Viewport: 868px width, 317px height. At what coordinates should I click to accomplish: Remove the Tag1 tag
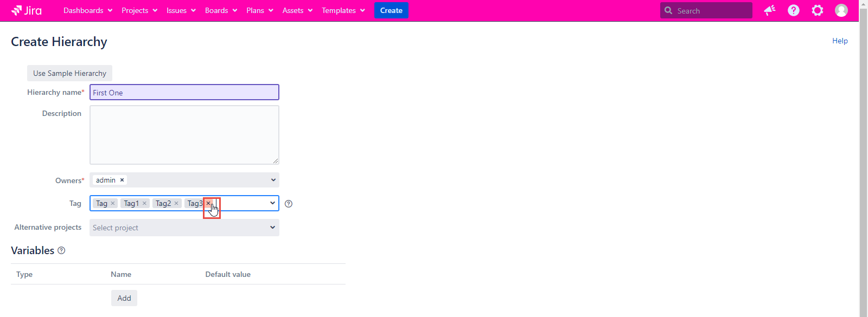145,203
